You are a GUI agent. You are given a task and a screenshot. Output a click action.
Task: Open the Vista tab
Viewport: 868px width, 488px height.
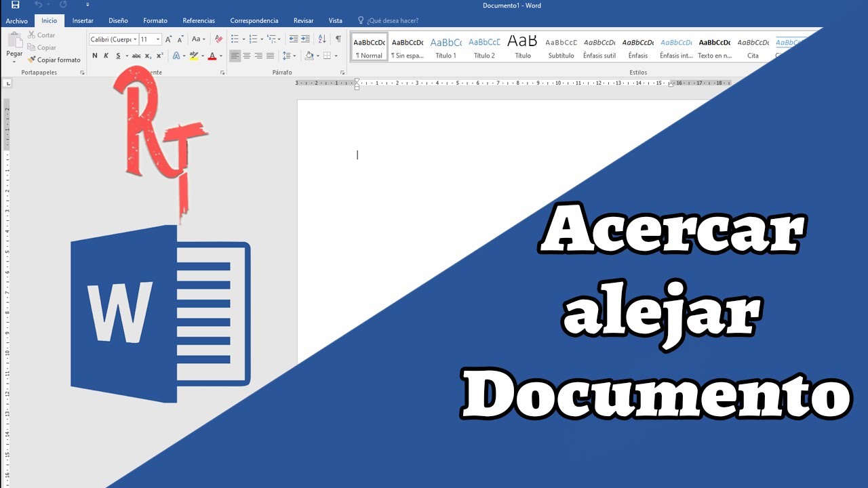tap(335, 21)
